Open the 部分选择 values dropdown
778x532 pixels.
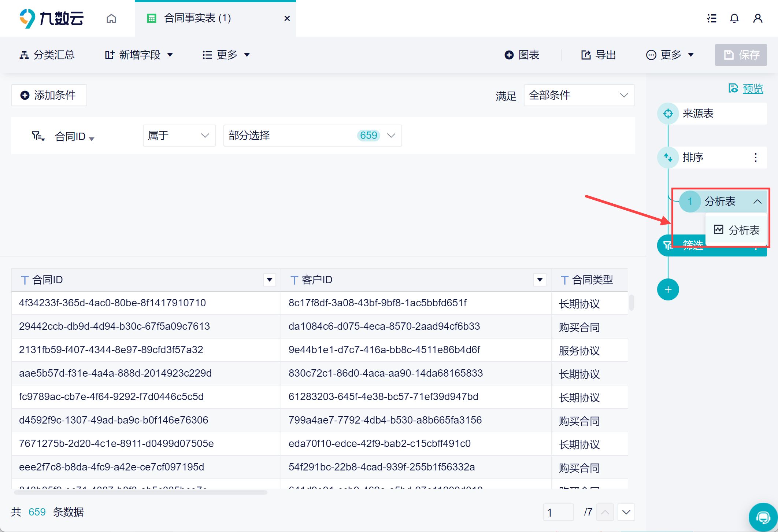click(312, 136)
